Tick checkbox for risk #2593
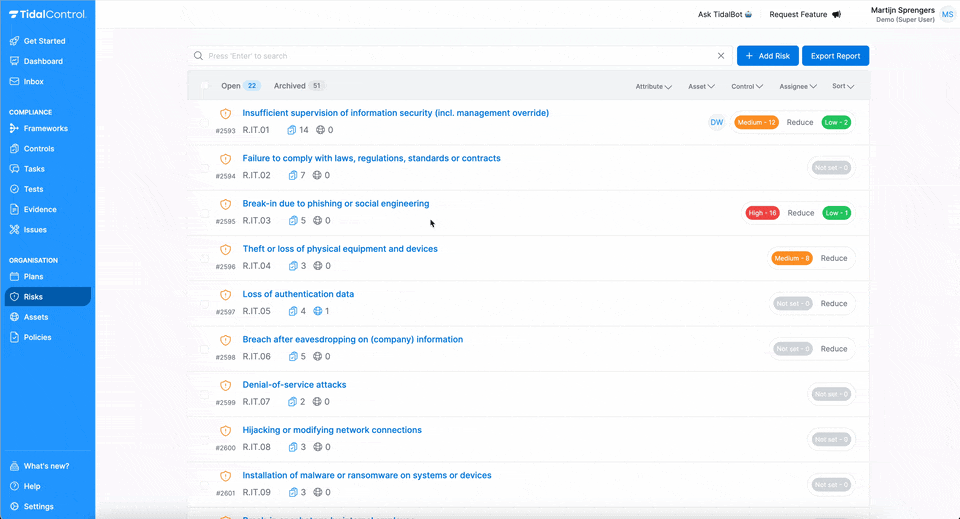Image resolution: width=960 pixels, height=519 pixels. (x=204, y=122)
